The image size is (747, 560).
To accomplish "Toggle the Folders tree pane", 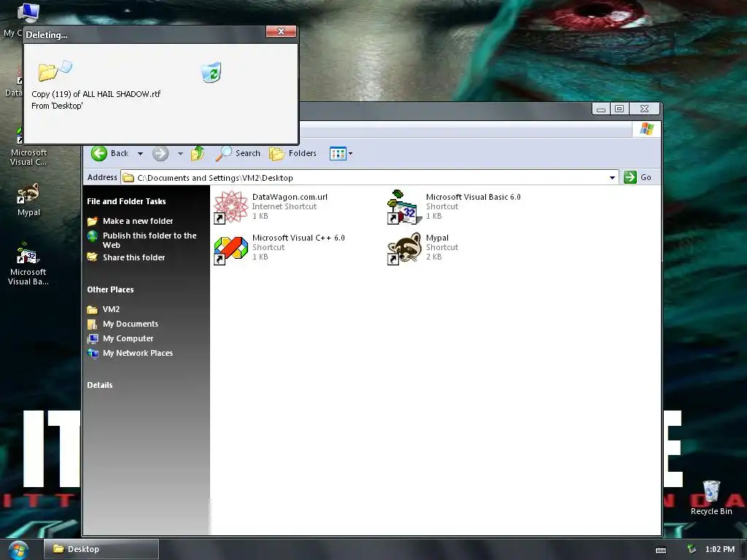I will (293, 153).
